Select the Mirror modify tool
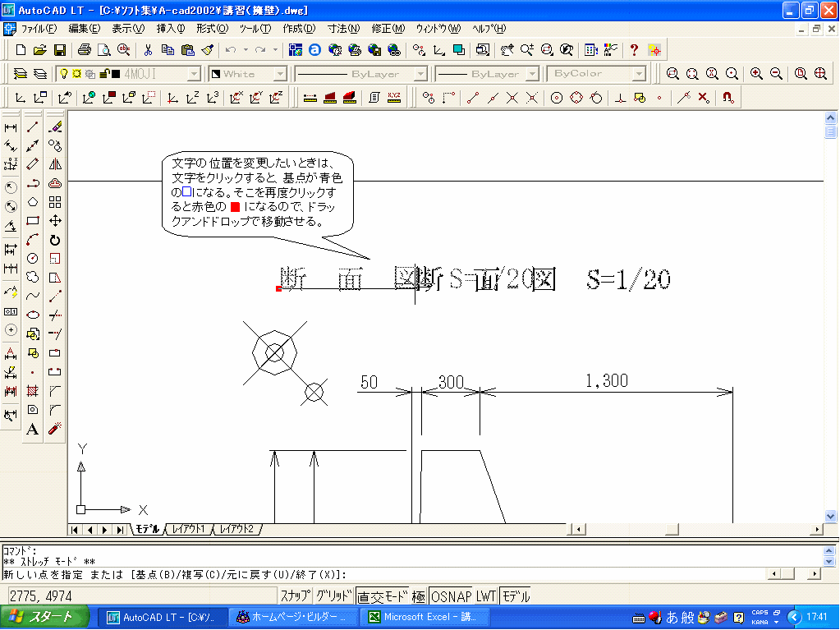The image size is (840, 630). click(x=55, y=164)
